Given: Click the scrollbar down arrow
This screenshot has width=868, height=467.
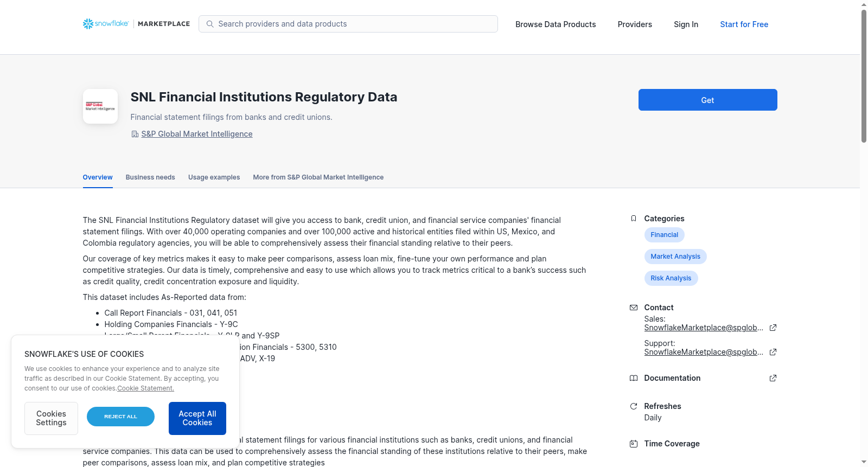Looking at the screenshot, I should coord(864,462).
